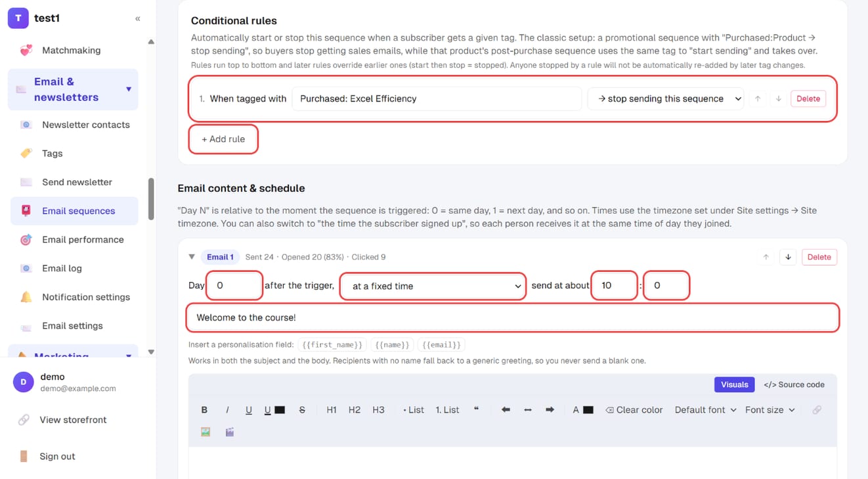Collapse the sidebar with the double chevron
The height and width of the screenshot is (479, 868).
click(x=138, y=18)
